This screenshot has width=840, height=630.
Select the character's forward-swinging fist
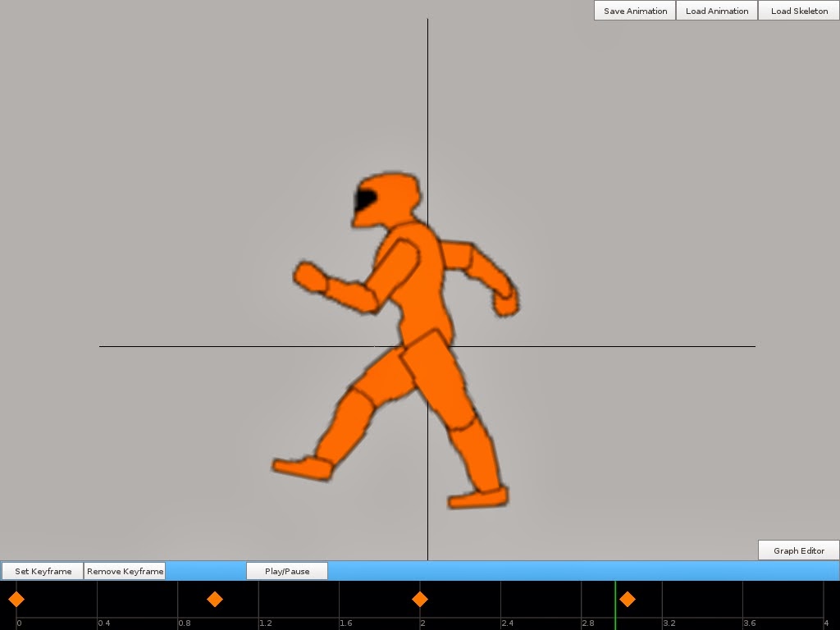click(x=309, y=277)
